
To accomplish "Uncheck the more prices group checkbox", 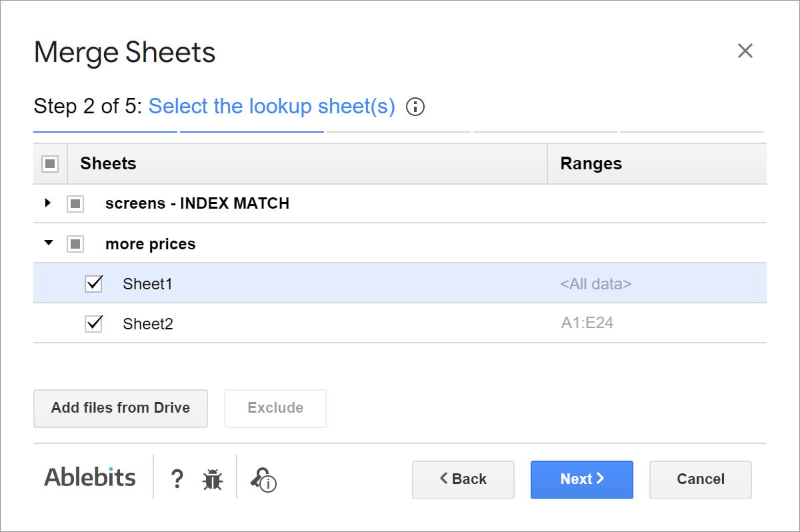I will click(75, 243).
